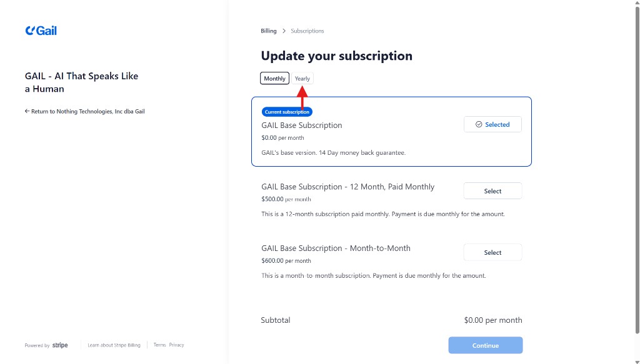
Task: Select the 12 Month, Paid Monthly plan
Action: coord(492,191)
